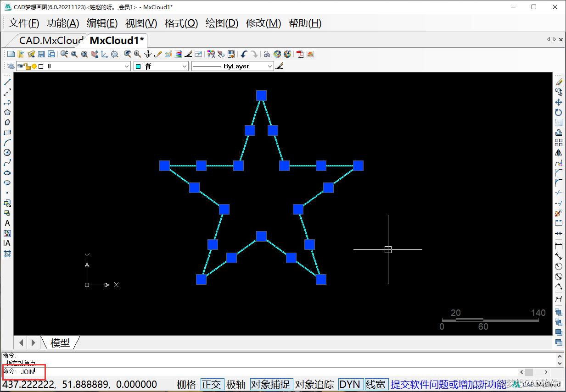Select the Polyline tool in left toolbar

7,102
